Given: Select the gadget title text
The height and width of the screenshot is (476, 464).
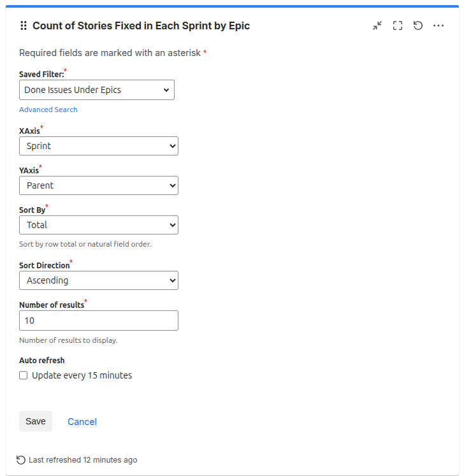Looking at the screenshot, I should [x=141, y=25].
